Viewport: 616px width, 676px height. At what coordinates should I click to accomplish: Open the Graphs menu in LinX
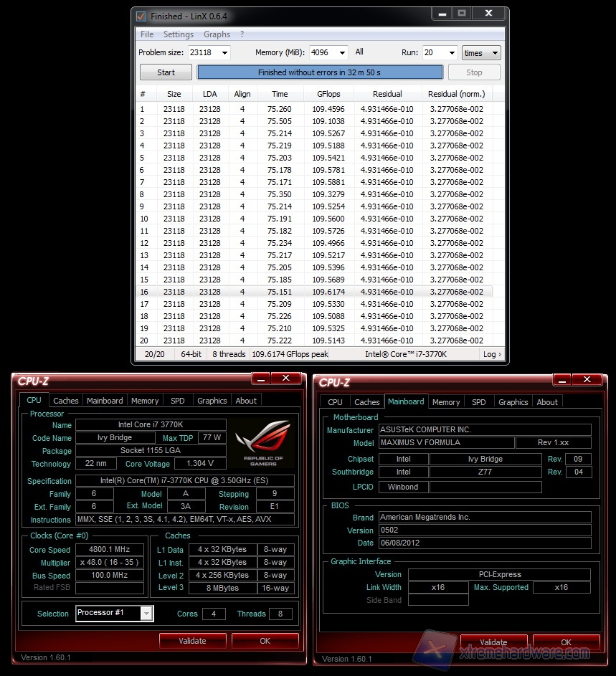[217, 34]
